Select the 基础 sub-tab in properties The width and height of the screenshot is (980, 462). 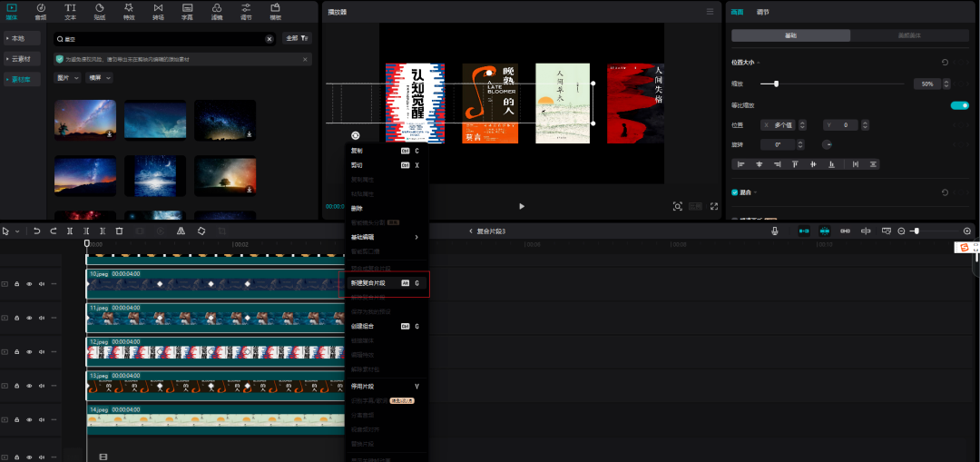(790, 35)
